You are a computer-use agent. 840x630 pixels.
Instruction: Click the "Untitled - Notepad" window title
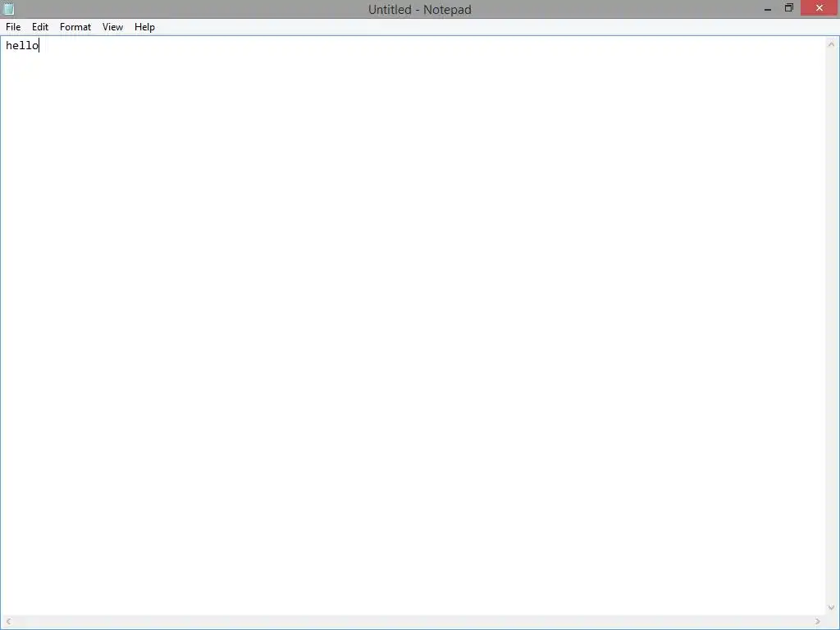coord(419,10)
